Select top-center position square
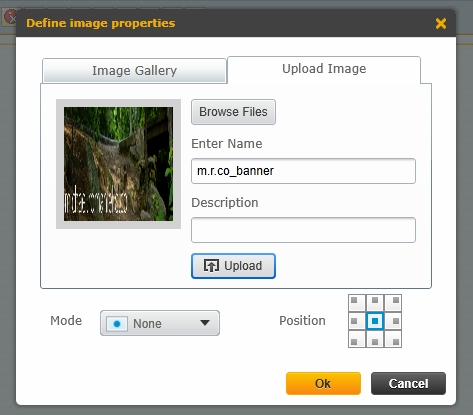Viewport: 473px width, 415px height. point(375,303)
